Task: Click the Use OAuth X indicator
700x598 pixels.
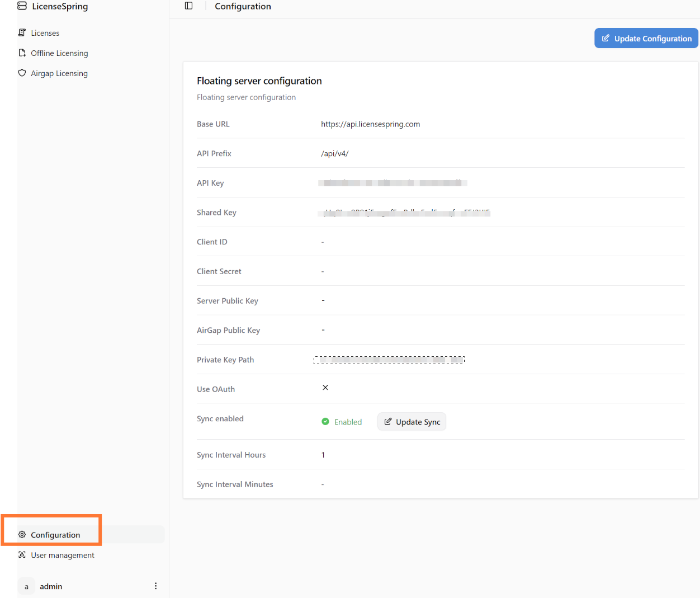Action: click(325, 388)
